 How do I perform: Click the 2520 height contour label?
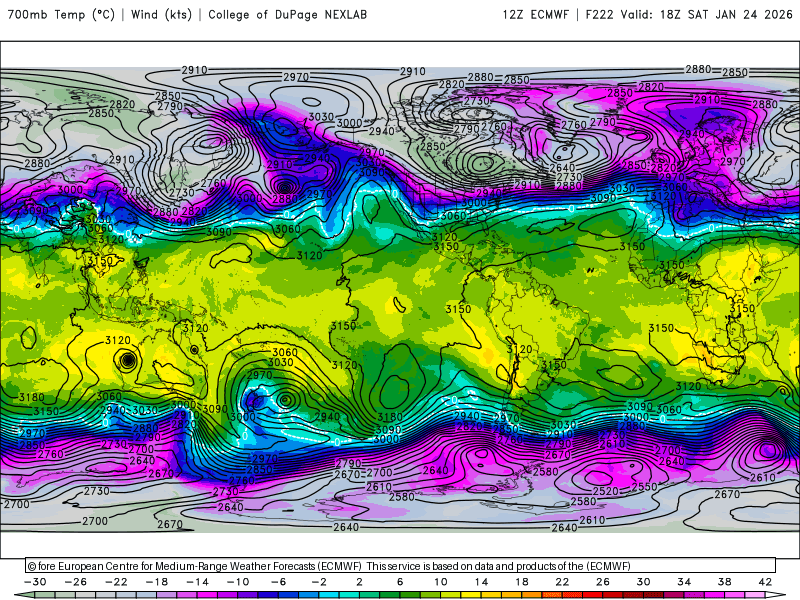click(606, 491)
